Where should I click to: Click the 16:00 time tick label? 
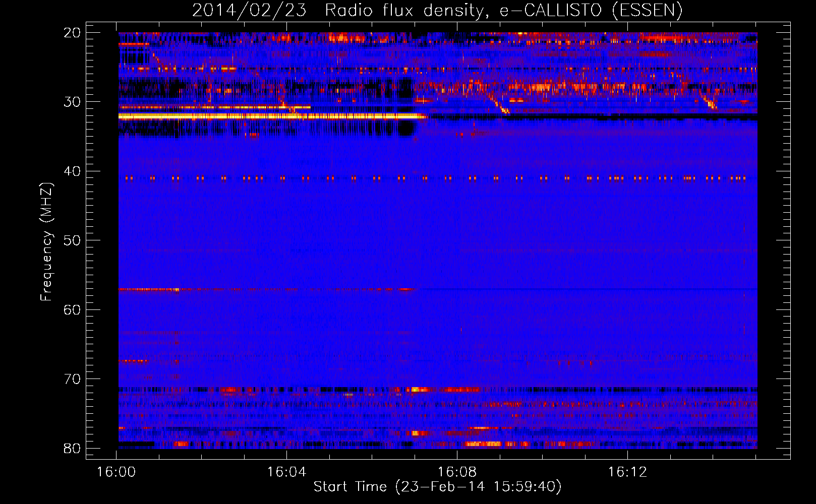(116, 472)
